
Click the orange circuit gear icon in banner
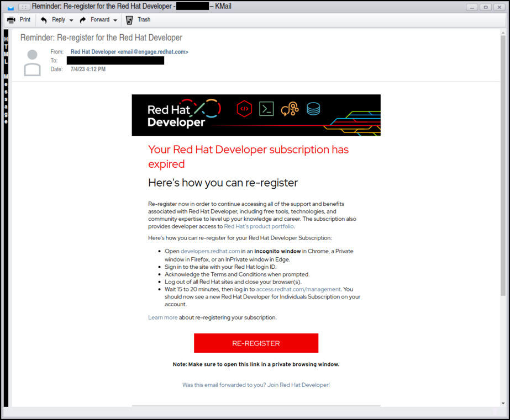(290, 109)
